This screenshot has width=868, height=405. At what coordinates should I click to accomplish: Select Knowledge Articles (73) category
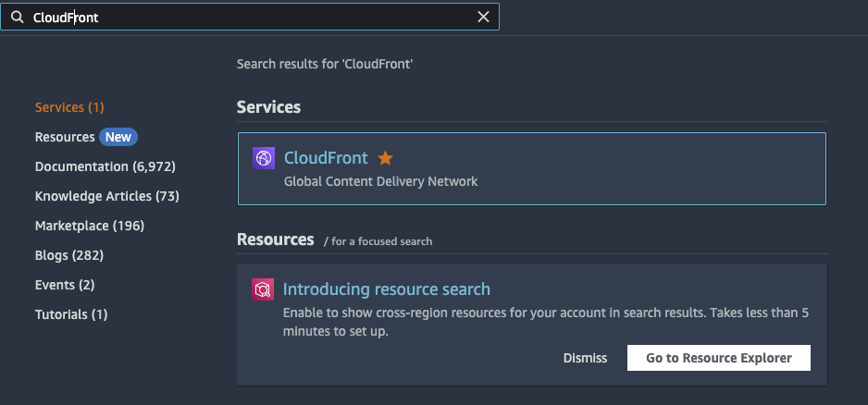pyautogui.click(x=106, y=196)
